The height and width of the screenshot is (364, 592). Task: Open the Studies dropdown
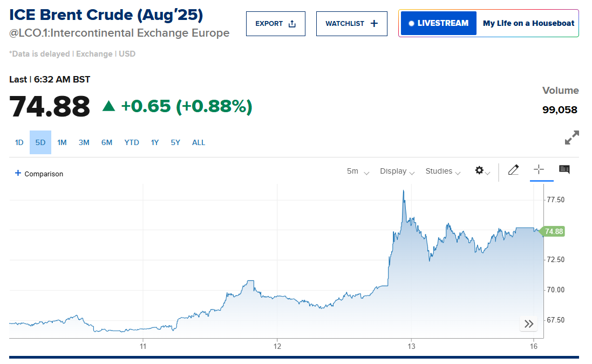click(x=443, y=171)
